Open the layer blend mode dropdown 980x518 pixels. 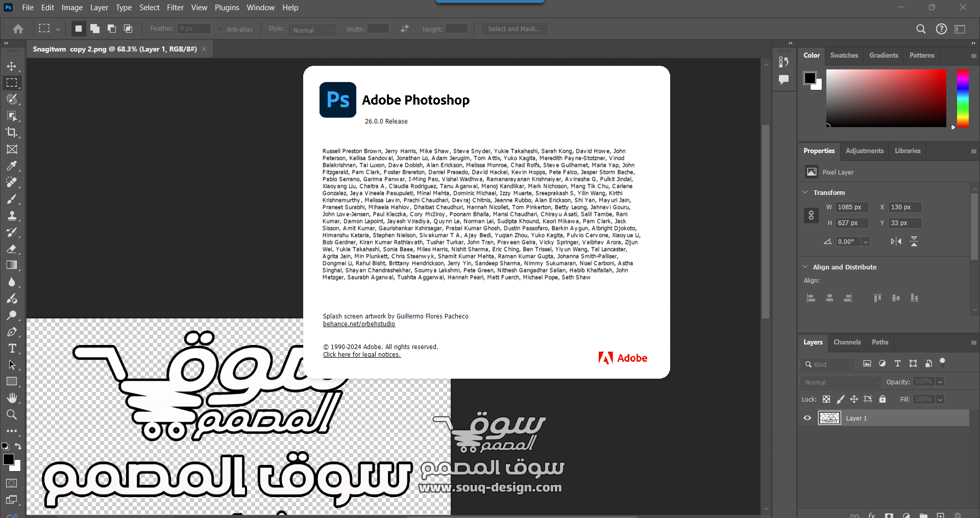pos(841,382)
